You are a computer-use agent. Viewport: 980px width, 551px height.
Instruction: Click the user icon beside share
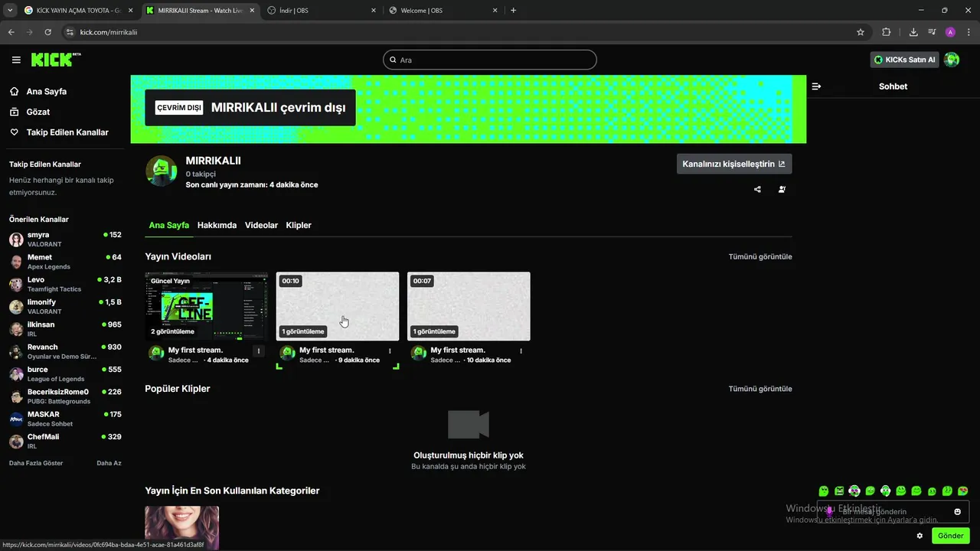pyautogui.click(x=782, y=189)
